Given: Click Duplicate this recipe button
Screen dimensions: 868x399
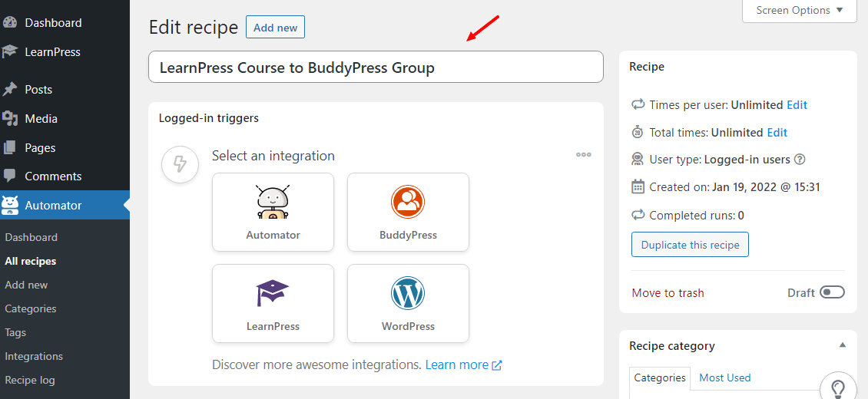Looking at the screenshot, I should (690, 245).
